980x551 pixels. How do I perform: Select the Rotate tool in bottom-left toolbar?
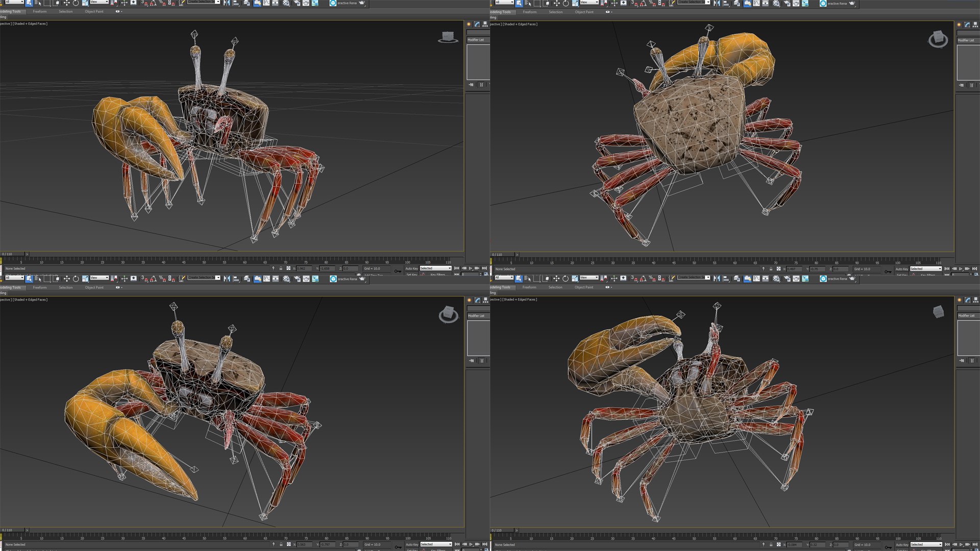(x=76, y=278)
